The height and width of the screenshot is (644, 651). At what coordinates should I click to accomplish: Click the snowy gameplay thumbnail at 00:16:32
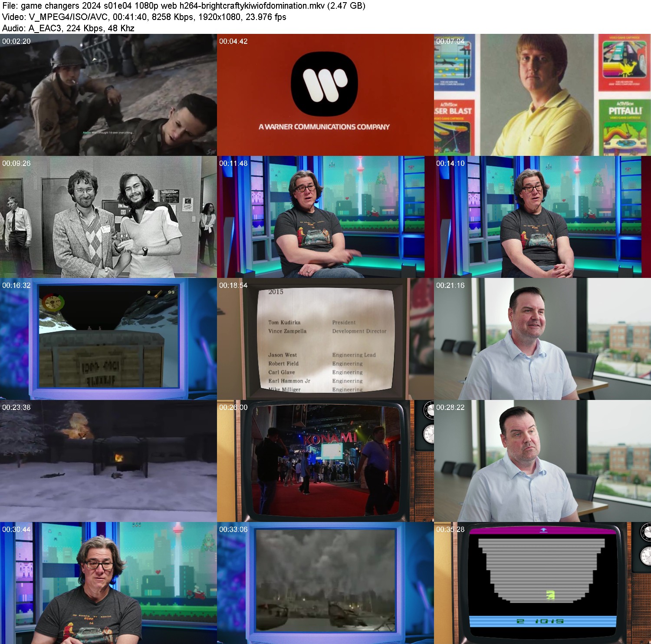(x=108, y=339)
